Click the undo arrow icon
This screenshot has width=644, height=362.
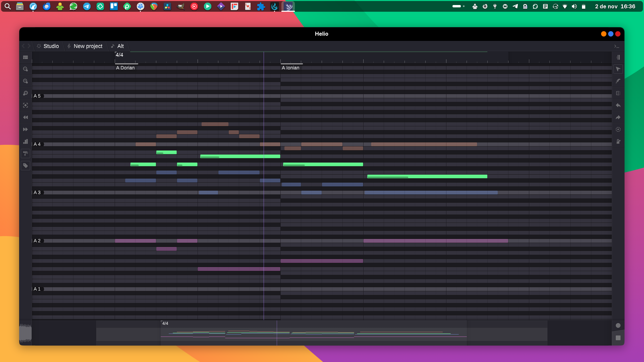tap(618, 105)
